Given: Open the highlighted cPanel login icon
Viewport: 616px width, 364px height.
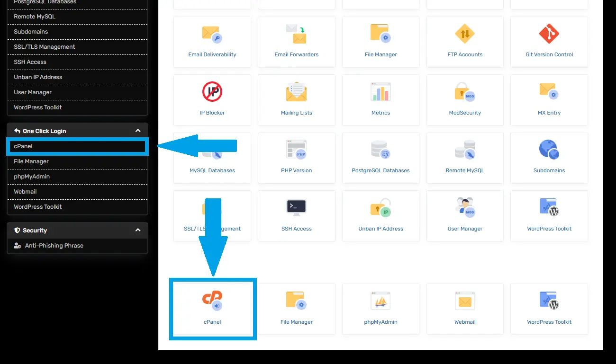Looking at the screenshot, I should [x=212, y=309].
